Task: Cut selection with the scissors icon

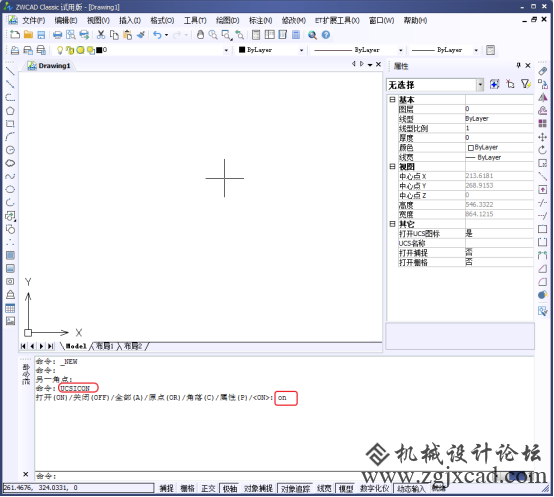Action: (101, 35)
